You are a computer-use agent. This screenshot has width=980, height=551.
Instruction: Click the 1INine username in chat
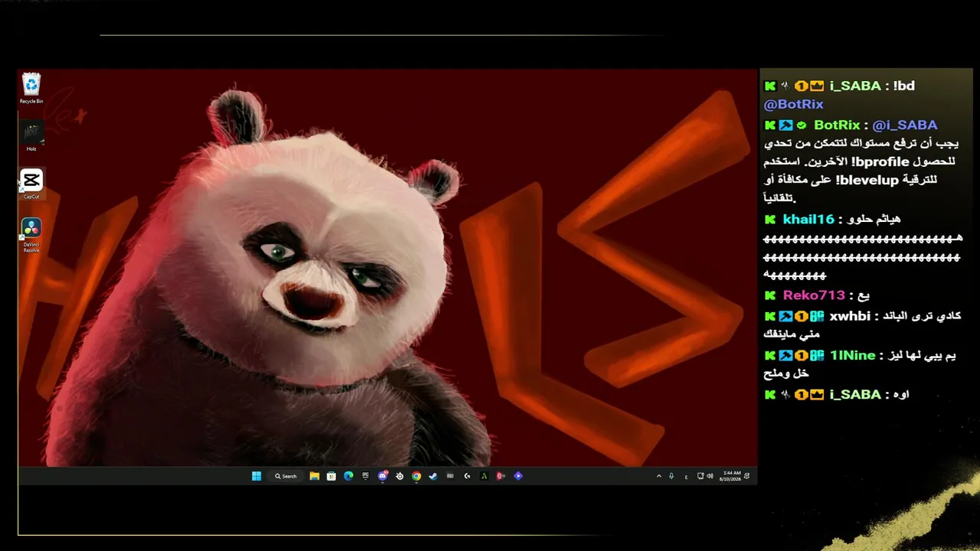[x=852, y=355]
